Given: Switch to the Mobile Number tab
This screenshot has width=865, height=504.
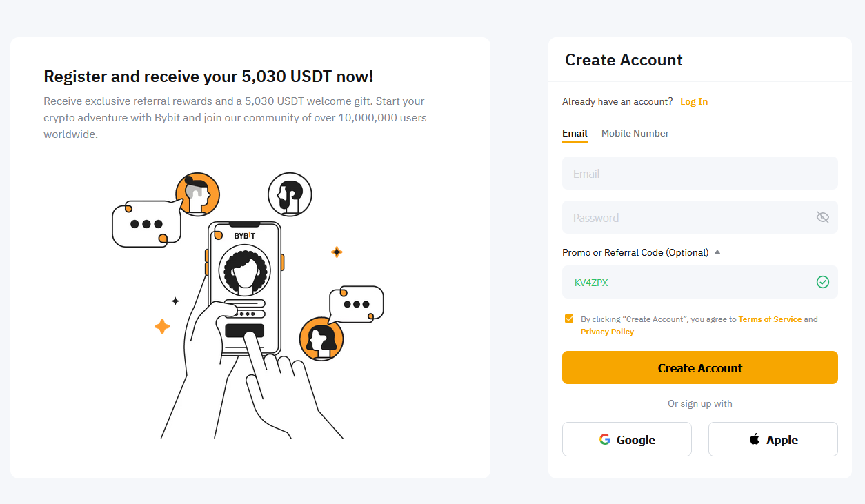Looking at the screenshot, I should click(635, 133).
